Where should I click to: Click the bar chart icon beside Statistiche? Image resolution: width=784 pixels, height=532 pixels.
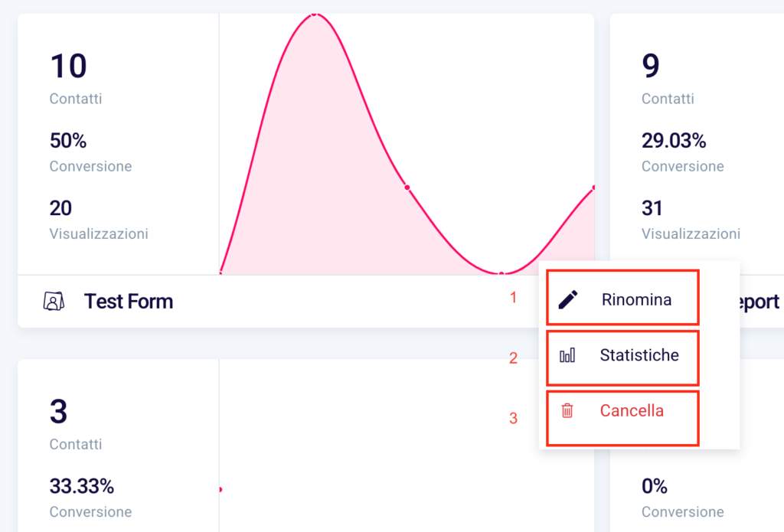click(x=567, y=355)
